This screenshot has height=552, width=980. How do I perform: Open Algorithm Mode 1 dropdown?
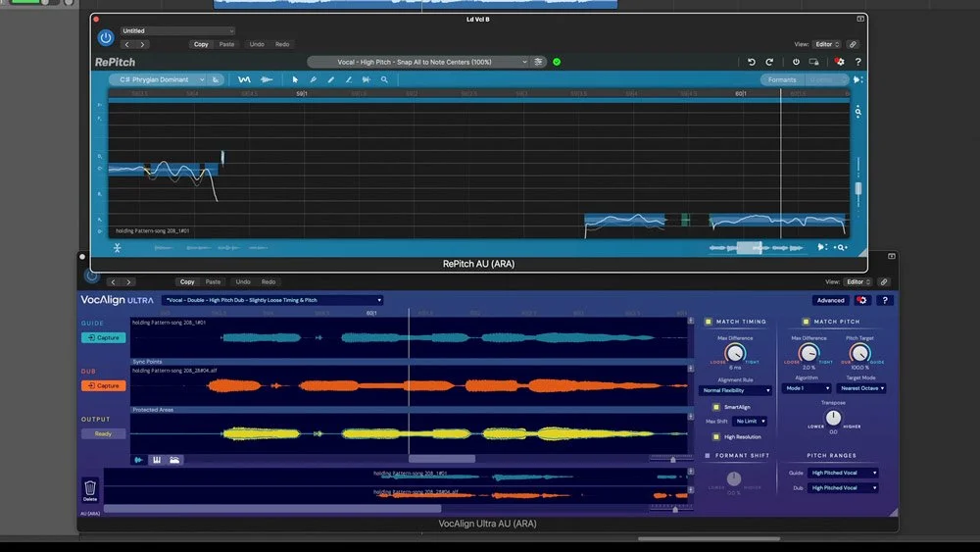(807, 388)
